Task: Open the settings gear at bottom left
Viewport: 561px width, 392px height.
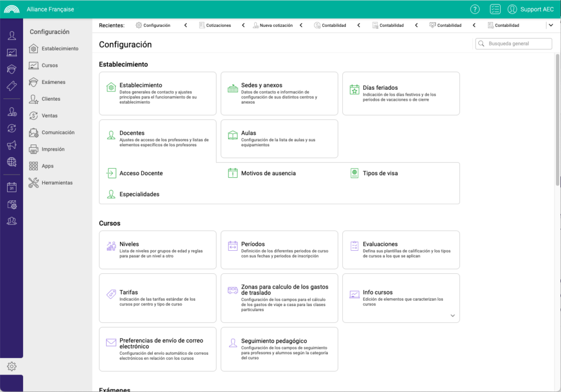Action: tap(12, 366)
